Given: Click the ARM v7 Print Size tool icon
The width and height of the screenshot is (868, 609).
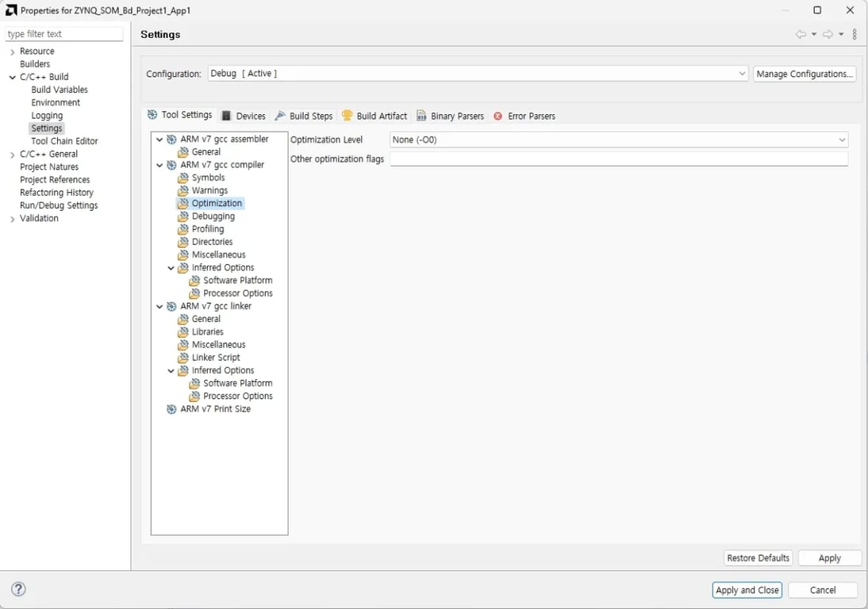Looking at the screenshot, I should click(x=172, y=408).
